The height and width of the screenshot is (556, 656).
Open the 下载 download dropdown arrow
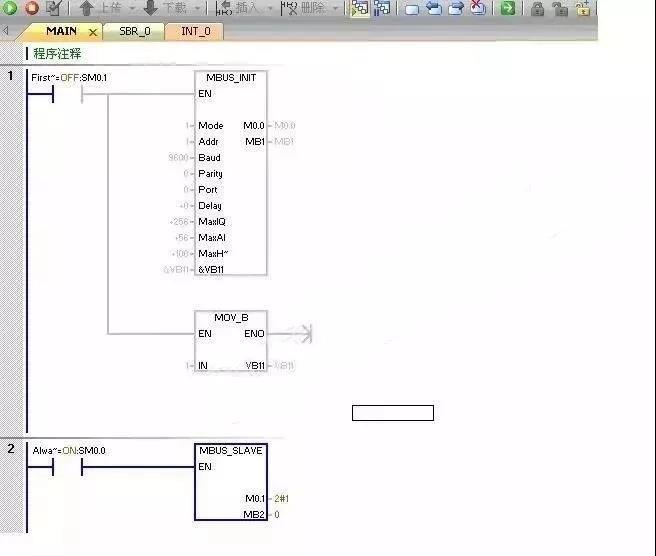(198, 8)
